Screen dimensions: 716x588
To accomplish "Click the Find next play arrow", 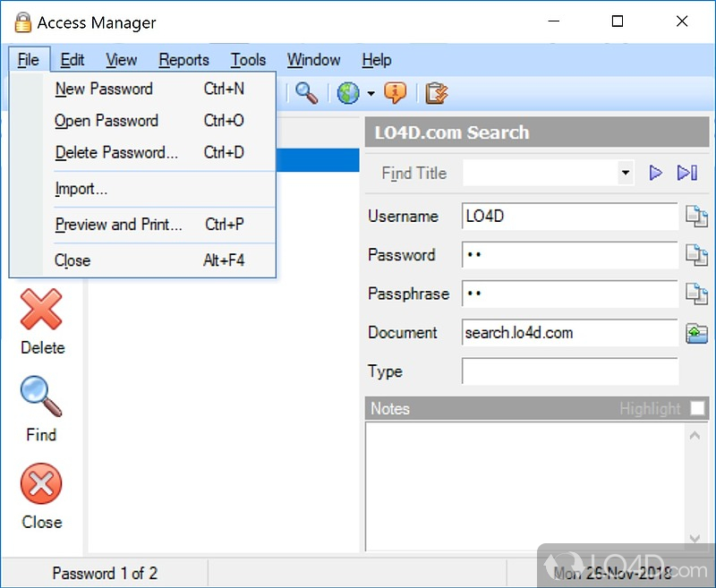I will pyautogui.click(x=656, y=173).
